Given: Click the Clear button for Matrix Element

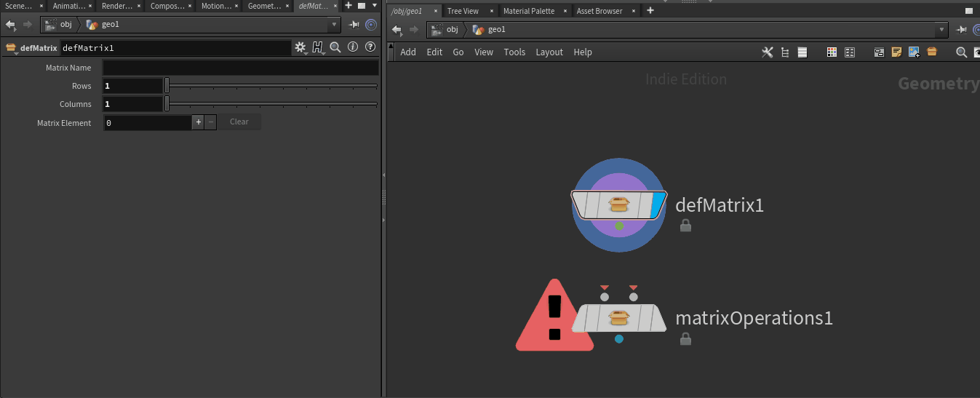Looking at the screenshot, I should [x=239, y=122].
